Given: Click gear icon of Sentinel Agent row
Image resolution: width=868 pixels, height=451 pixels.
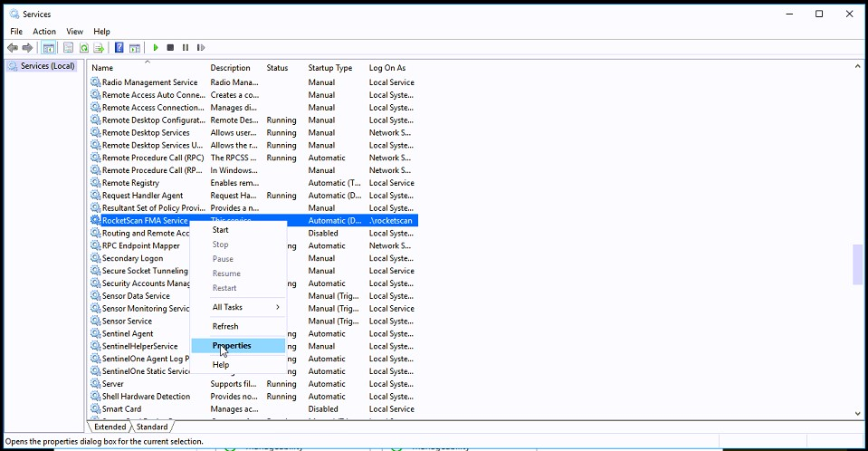Looking at the screenshot, I should click(96, 333).
